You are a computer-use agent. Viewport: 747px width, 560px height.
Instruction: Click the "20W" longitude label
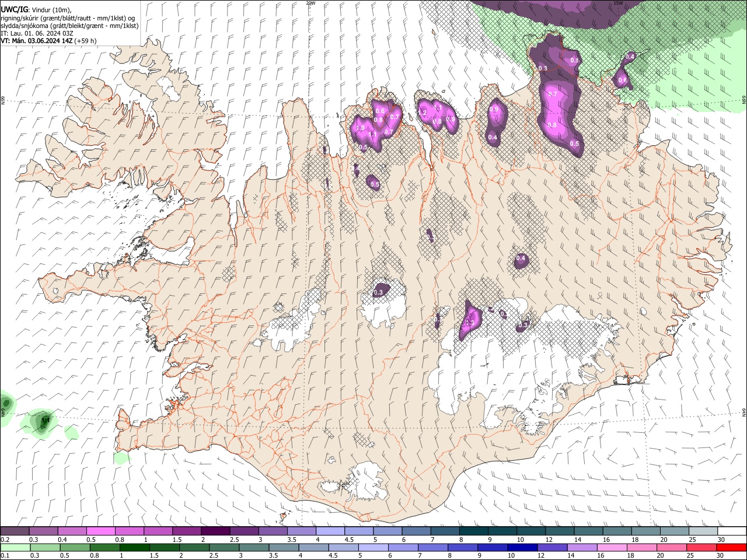pos(310,3)
